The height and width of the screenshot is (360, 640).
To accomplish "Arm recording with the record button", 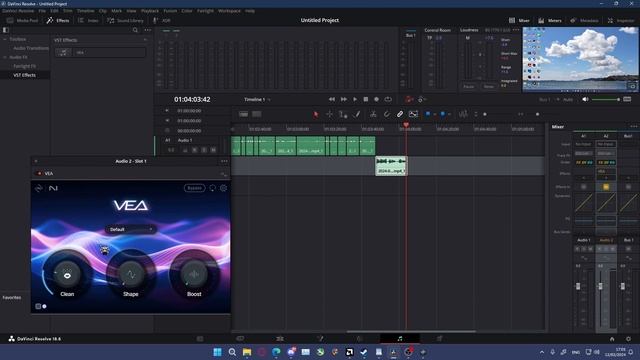I will pyautogui.click(x=376, y=99).
